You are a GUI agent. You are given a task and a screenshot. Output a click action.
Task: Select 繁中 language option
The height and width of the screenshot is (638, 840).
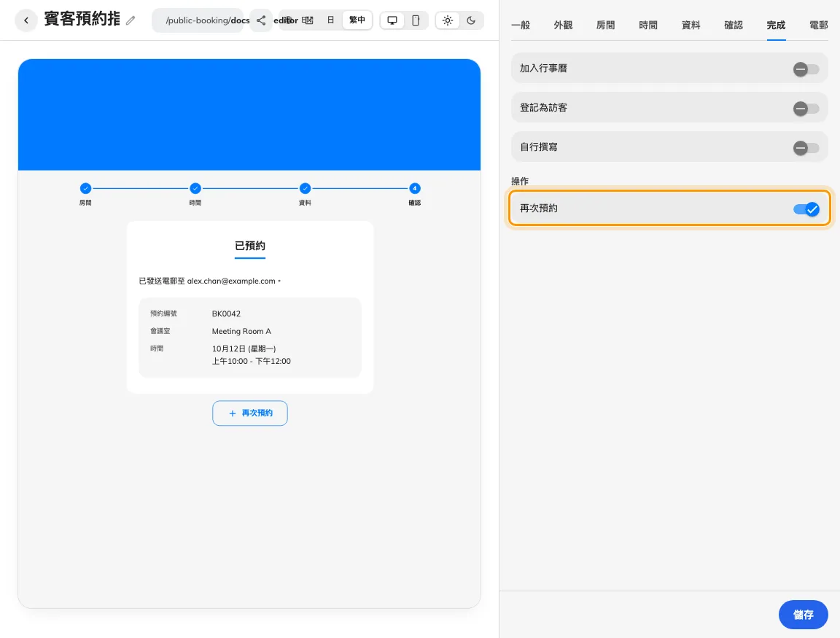pos(357,20)
